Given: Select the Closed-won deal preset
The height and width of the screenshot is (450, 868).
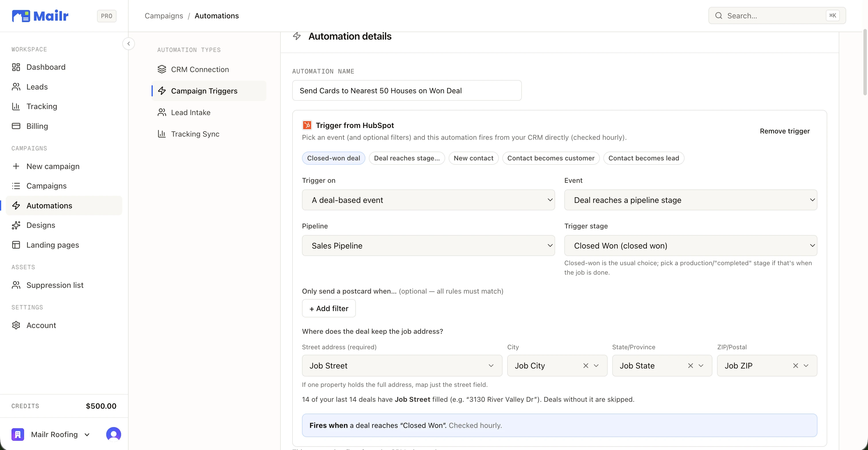Looking at the screenshot, I should tap(333, 158).
